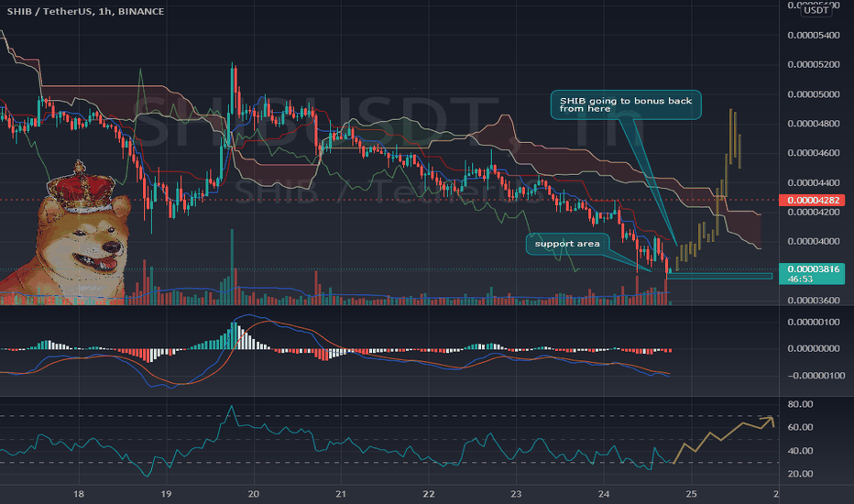Click the RSI 60.00 axis value
Viewport: 854px width, 504px height.
tap(800, 427)
